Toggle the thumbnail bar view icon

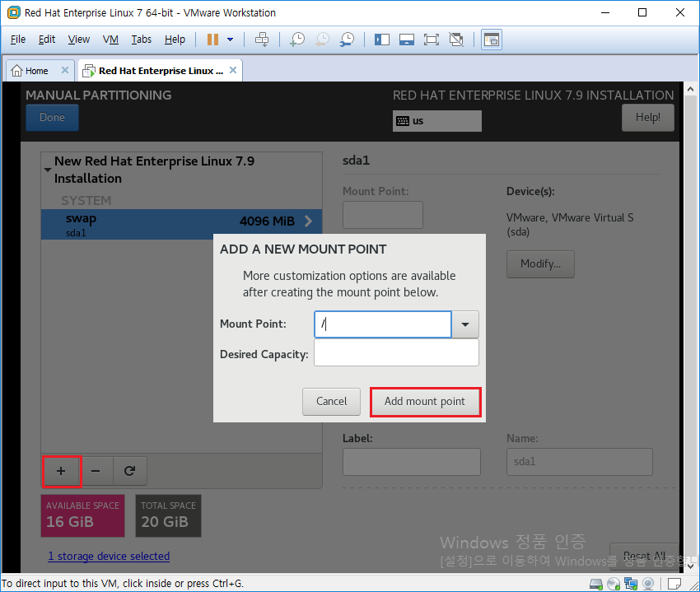pos(407,40)
